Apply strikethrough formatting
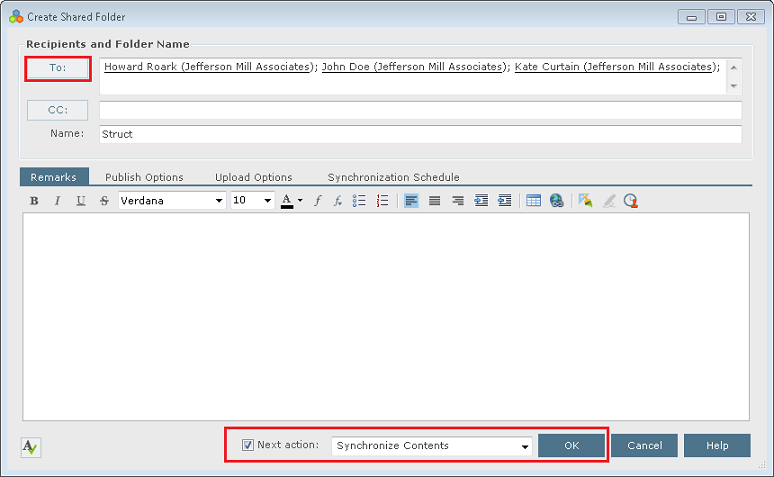 (x=104, y=201)
